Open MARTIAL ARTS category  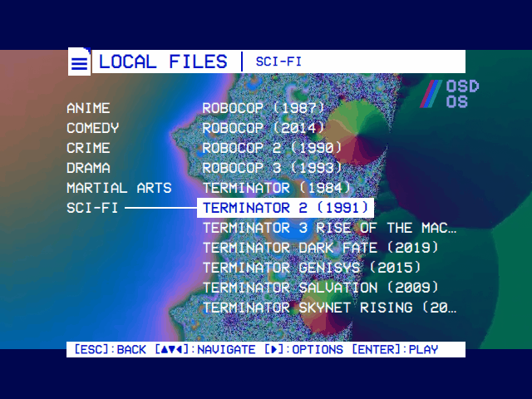(119, 188)
